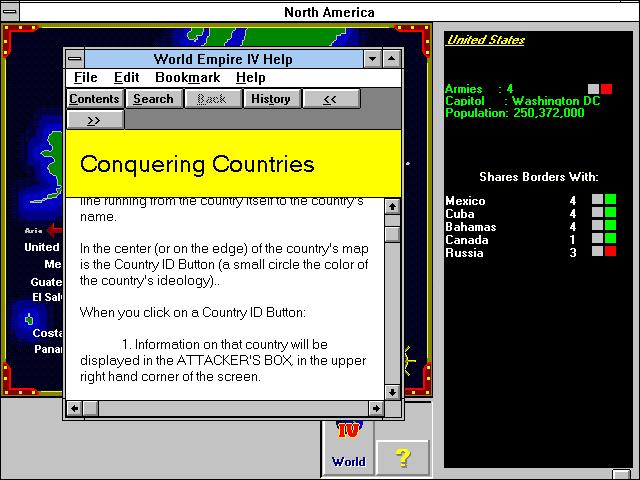The image size is (640, 480).
Task: Click the El Sal label on the map
Action: coord(47,297)
